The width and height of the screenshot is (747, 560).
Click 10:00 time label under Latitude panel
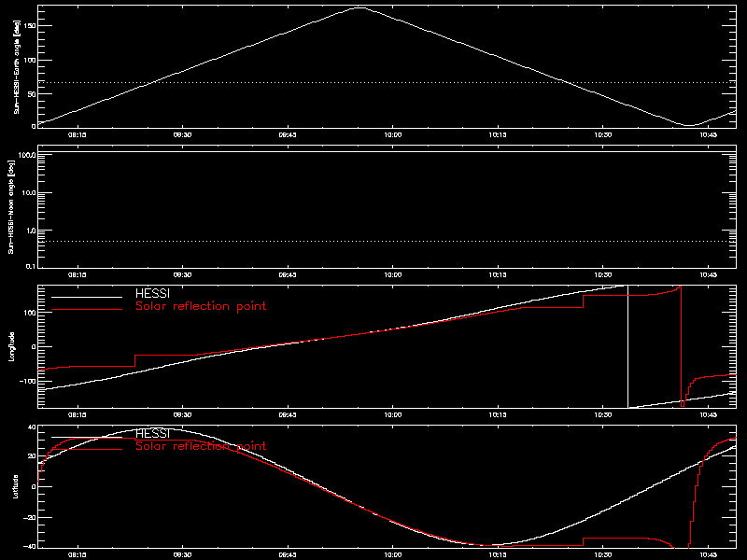tap(393, 554)
